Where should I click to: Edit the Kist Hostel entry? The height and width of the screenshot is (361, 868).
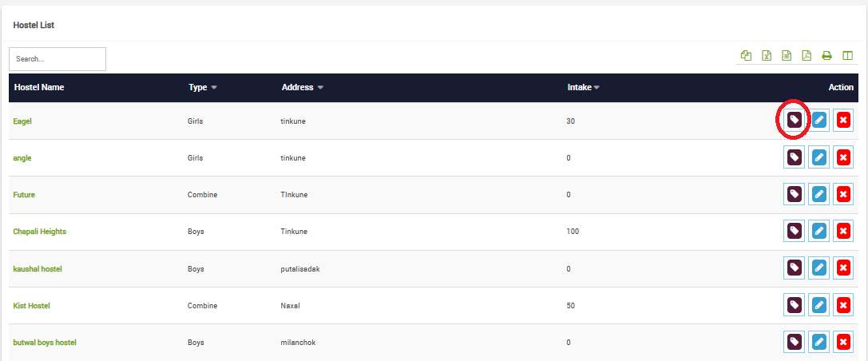(x=818, y=305)
